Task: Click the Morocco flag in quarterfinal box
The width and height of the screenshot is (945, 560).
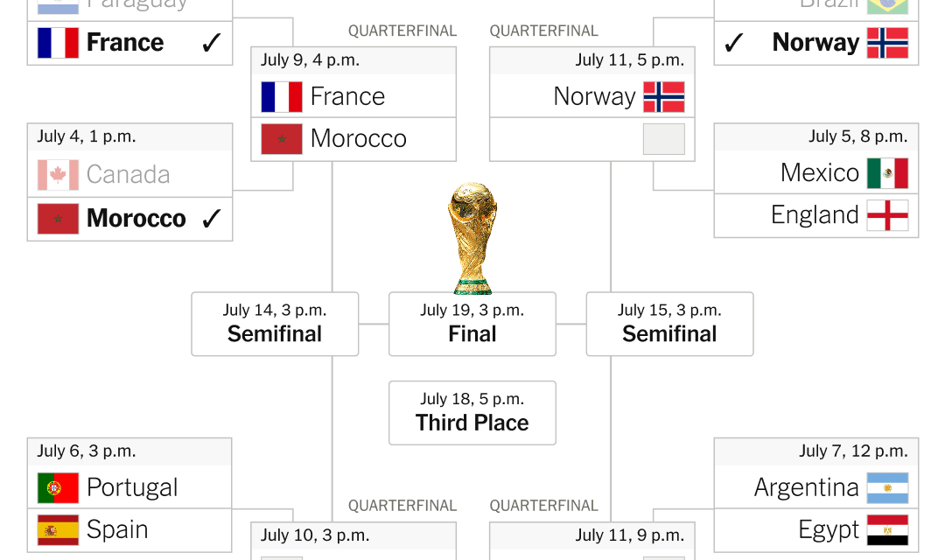Action: pos(282,139)
